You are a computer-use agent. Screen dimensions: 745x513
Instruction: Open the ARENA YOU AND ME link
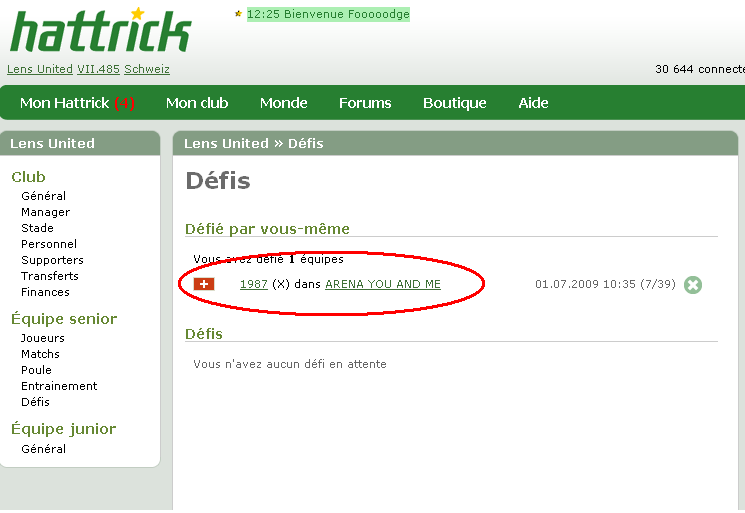(383, 284)
